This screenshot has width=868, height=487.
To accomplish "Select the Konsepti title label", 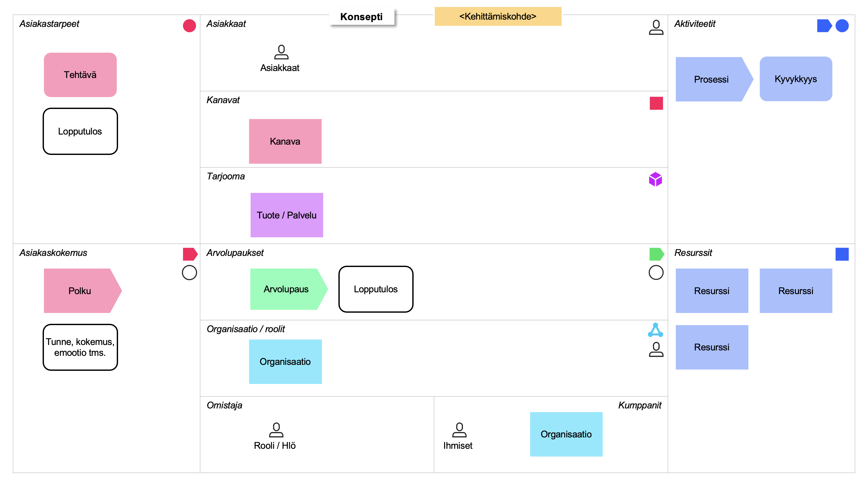I will 362,17.
